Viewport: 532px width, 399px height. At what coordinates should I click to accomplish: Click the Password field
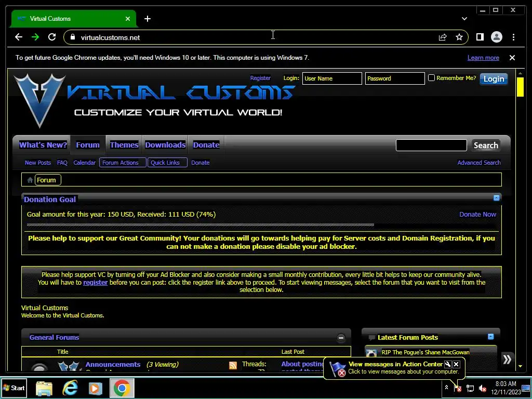point(395,78)
